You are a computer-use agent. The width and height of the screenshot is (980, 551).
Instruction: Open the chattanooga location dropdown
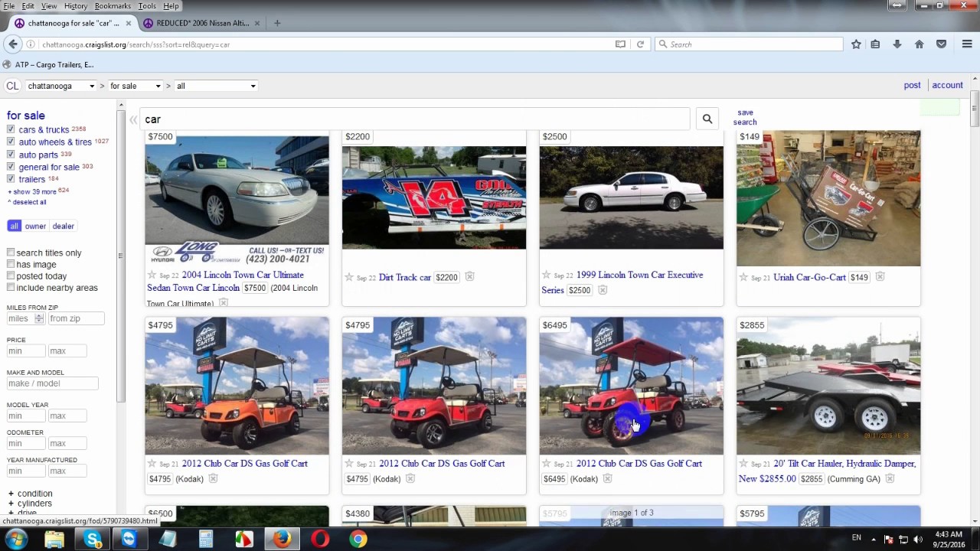coord(61,86)
